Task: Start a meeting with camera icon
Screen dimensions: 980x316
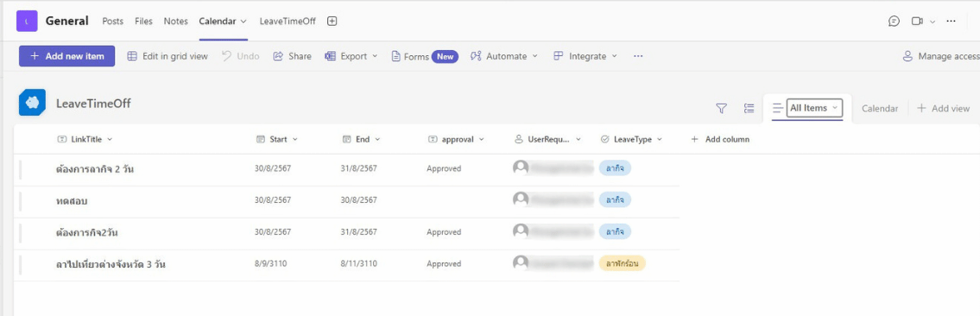Action: (x=917, y=22)
